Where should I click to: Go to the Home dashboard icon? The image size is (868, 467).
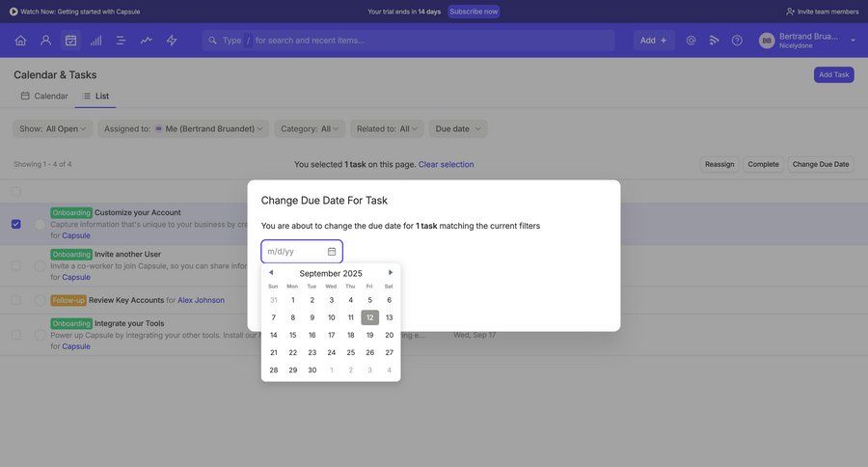20,41
